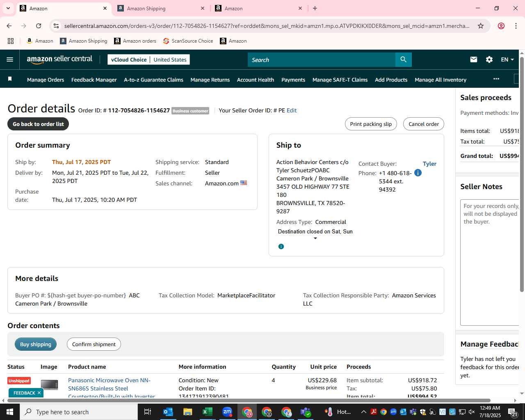This screenshot has height=420, width=525.
Task: Open the messages envelope icon
Action: point(474,59)
